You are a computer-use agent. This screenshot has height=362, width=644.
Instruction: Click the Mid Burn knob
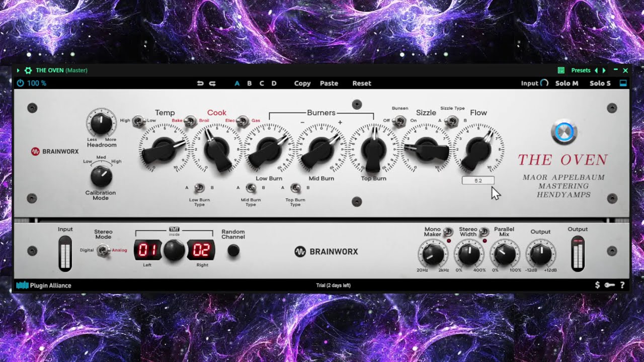321,149
